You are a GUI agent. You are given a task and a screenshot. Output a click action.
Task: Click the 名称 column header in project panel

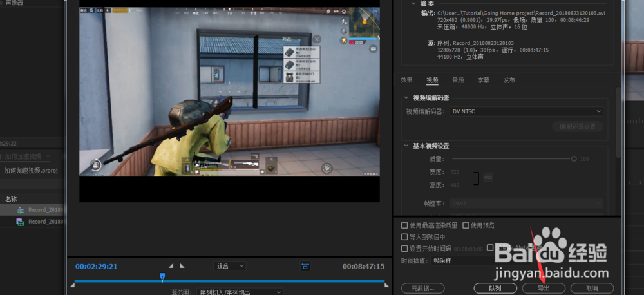(11, 199)
